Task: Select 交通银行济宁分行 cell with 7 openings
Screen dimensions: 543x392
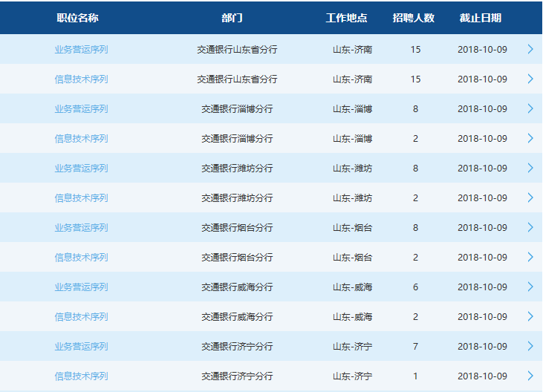Action: 237,347
